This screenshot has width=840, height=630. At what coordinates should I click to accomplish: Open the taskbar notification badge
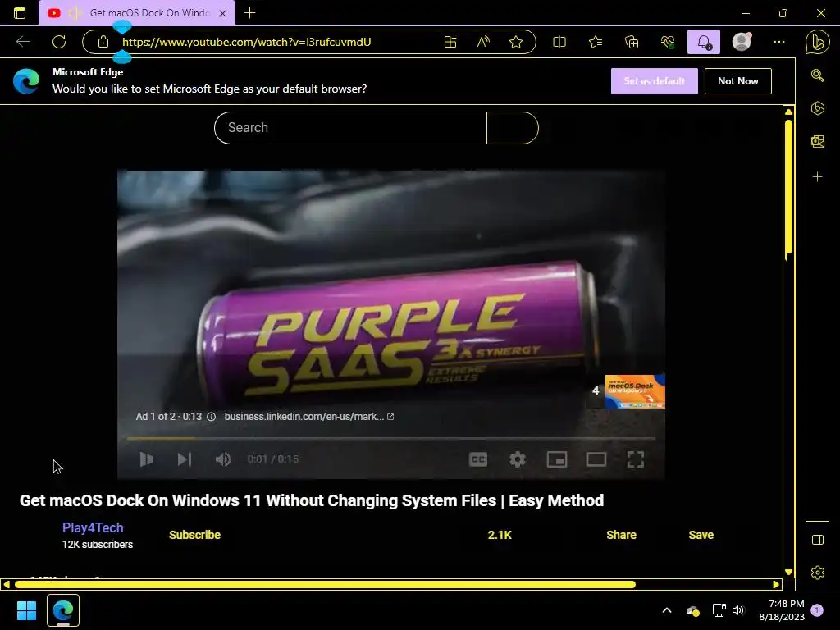[817, 610]
